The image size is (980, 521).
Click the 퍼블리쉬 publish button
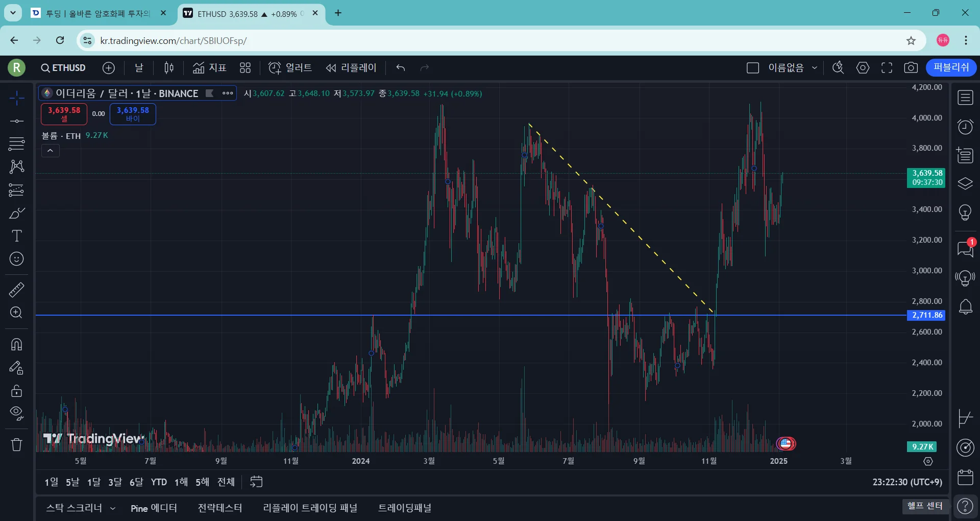[951, 67]
